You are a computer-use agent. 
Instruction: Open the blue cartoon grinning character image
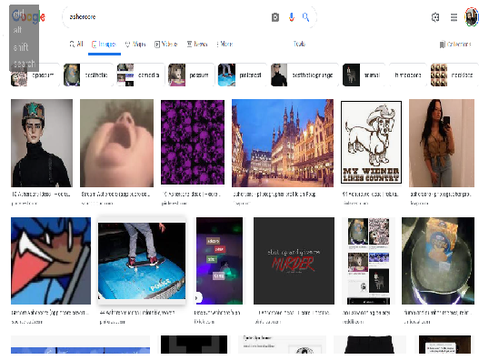point(51,261)
